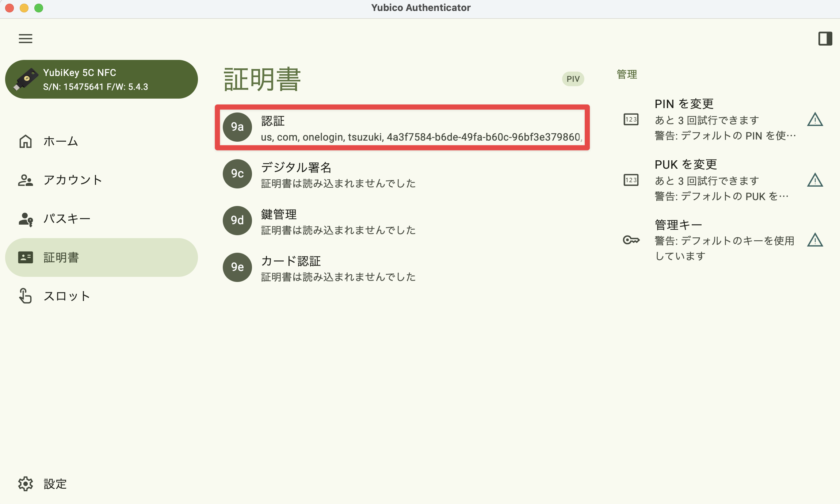Click the slots touch-hand icon
Viewport: 840px width, 504px height.
tap(26, 296)
